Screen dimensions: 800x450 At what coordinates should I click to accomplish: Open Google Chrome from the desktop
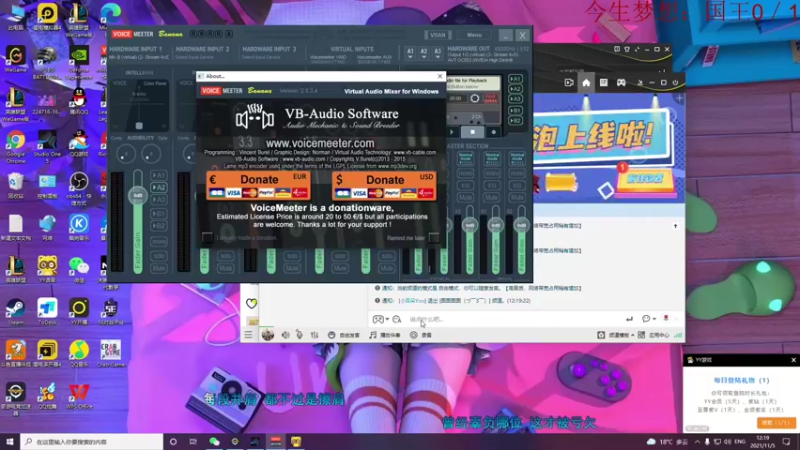[15, 145]
